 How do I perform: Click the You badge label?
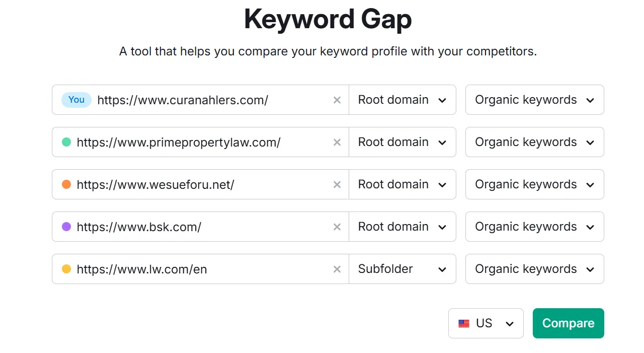(76, 100)
